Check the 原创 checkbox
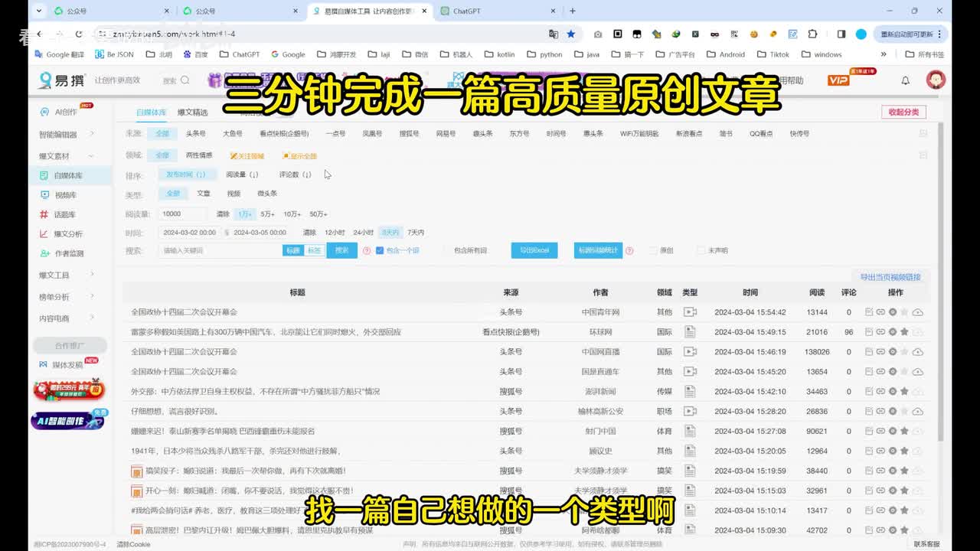Viewport: 980px width, 551px height. point(653,250)
